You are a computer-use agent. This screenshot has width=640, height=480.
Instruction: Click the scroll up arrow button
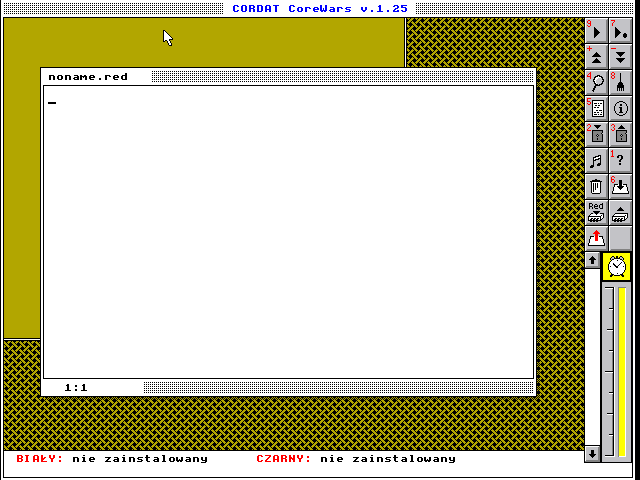(592, 260)
